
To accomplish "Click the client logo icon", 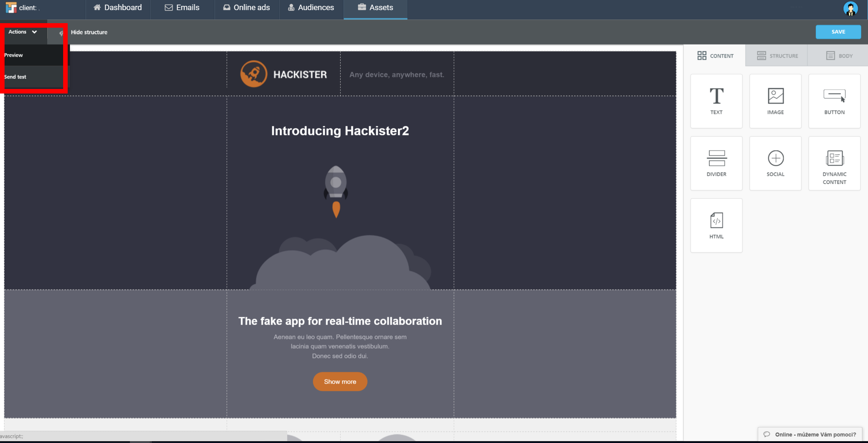I will (11, 8).
